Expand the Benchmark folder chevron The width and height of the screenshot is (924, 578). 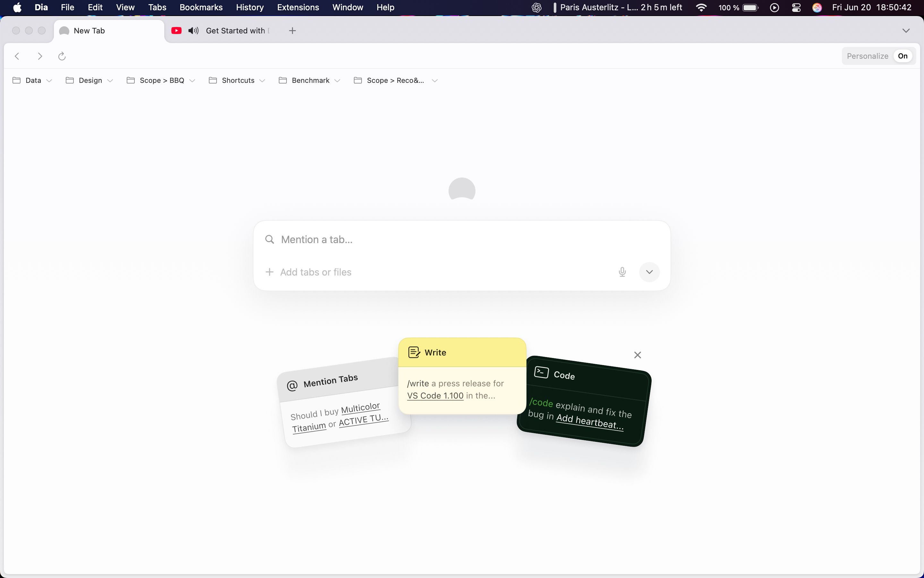[337, 81]
